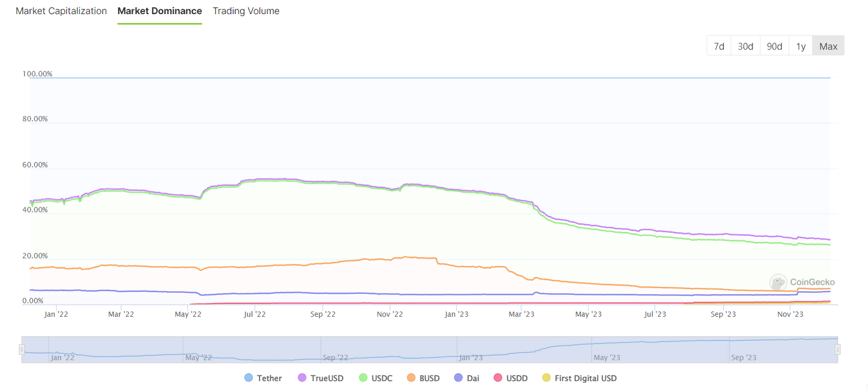Screen dimensions: 868x391
Task: Show the Max time range
Action: pyautogui.click(x=828, y=46)
